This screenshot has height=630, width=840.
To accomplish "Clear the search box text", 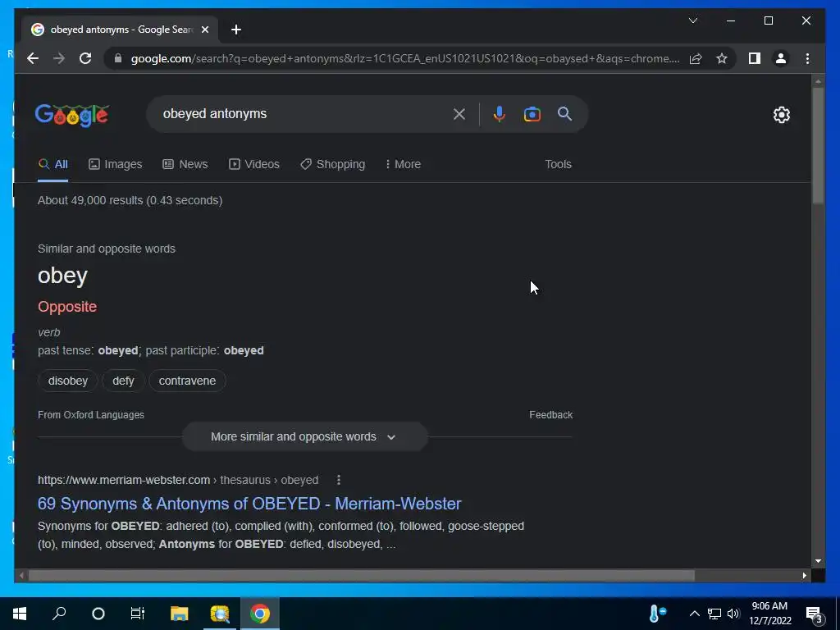I will click(x=459, y=113).
